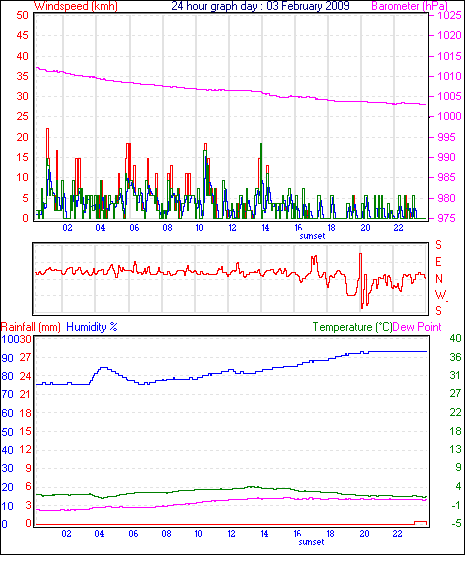Click the 1020 barometer axis value
This screenshot has width=466, height=566.
pyautogui.click(x=449, y=36)
